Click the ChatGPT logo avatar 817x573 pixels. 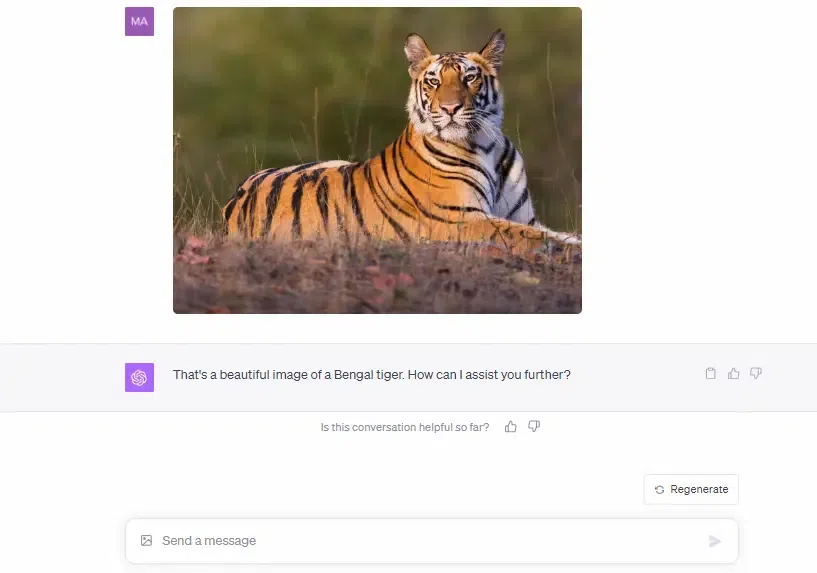click(139, 377)
